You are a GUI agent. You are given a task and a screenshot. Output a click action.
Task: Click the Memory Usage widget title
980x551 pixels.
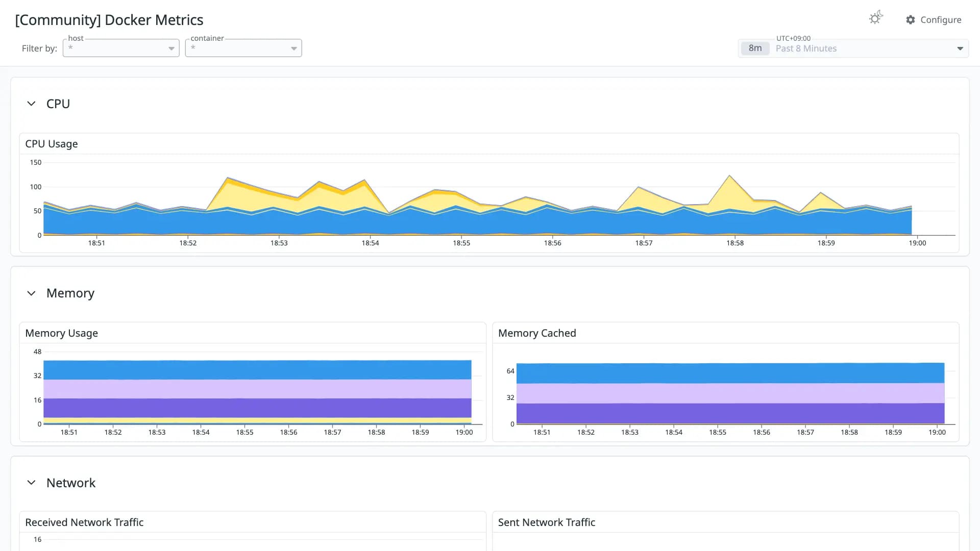point(62,333)
